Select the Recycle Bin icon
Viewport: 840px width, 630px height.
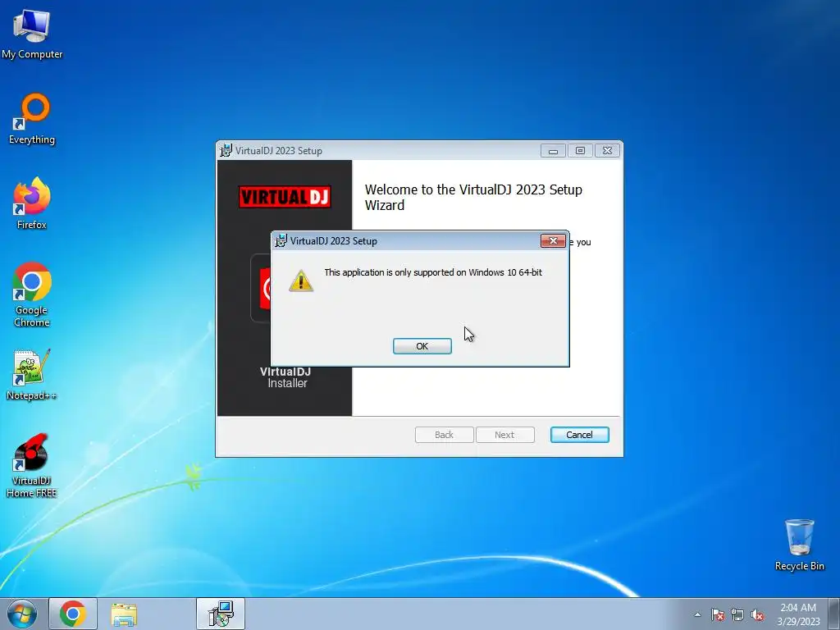[799, 545]
